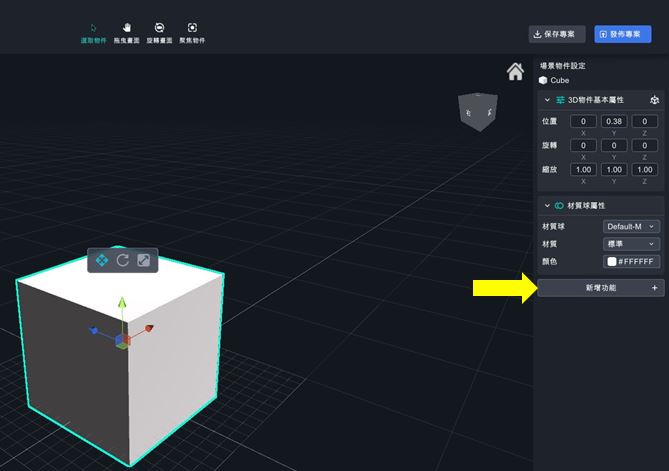Activate the 旋轉畫面 rotate view tool
Viewport: 669px width, 471px height.
coord(159,34)
